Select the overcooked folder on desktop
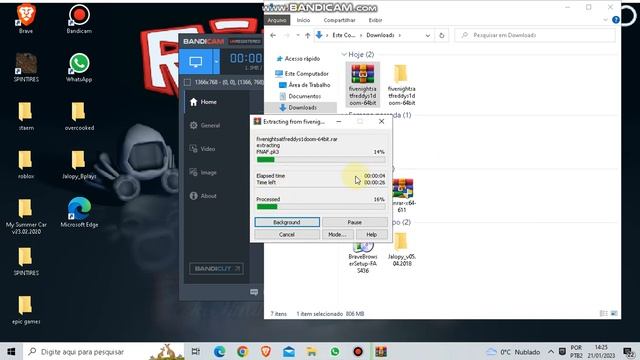Viewport: 640px width, 360px height. 79,116
